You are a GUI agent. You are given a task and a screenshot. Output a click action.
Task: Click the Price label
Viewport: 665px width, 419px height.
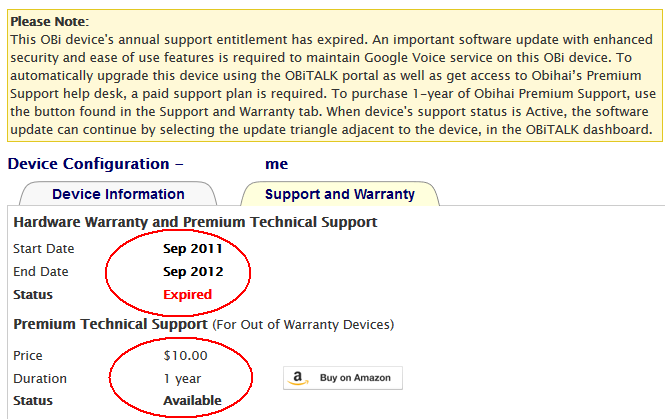click(28, 355)
